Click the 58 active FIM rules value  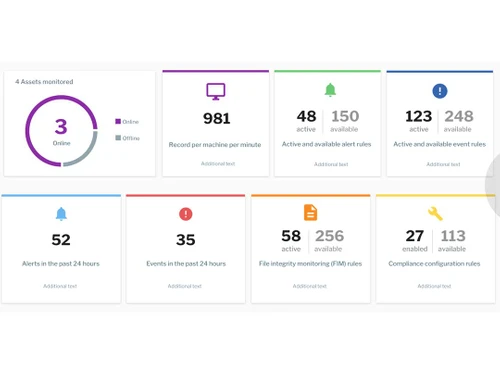point(291,236)
